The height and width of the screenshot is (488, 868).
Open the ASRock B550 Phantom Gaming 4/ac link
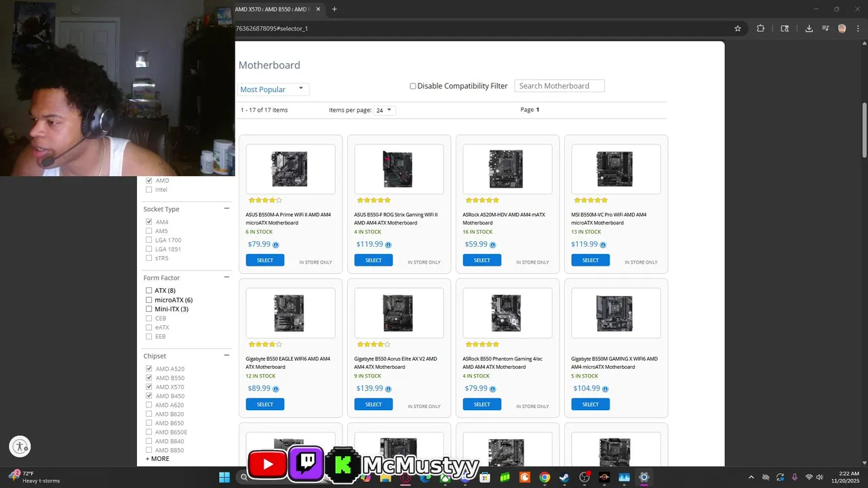pos(502,363)
